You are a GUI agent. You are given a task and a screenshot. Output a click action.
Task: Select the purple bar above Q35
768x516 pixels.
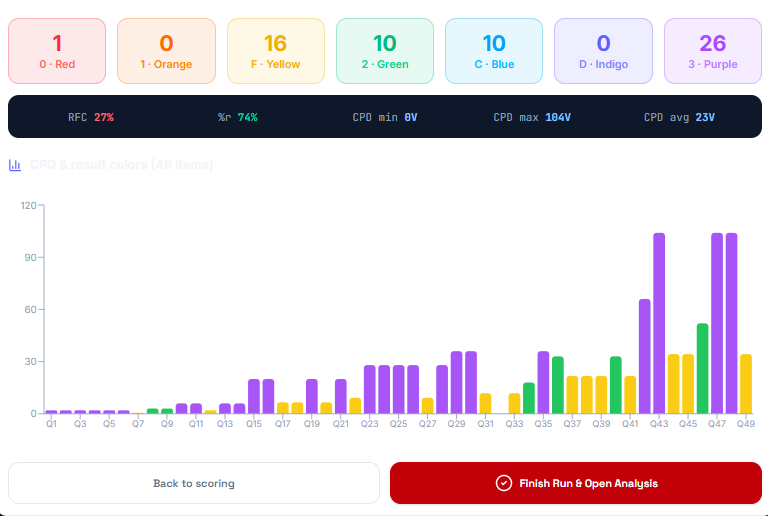click(543, 382)
